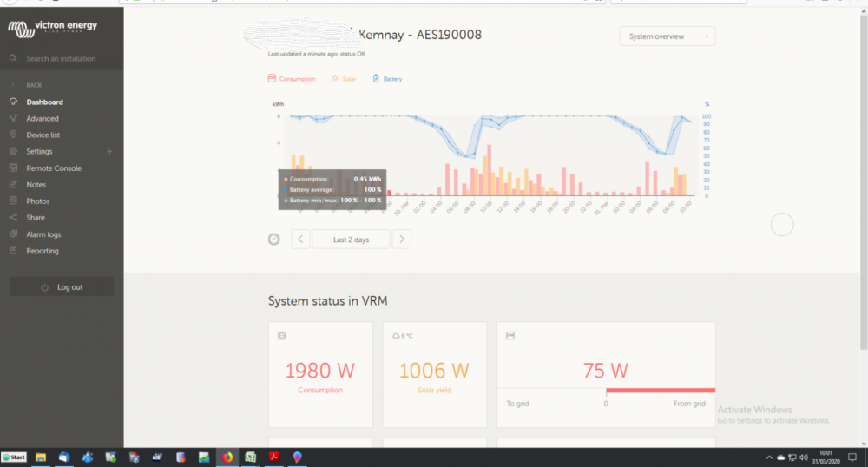Click the Search an installation field
This screenshot has width=868, height=467.
[x=61, y=59]
